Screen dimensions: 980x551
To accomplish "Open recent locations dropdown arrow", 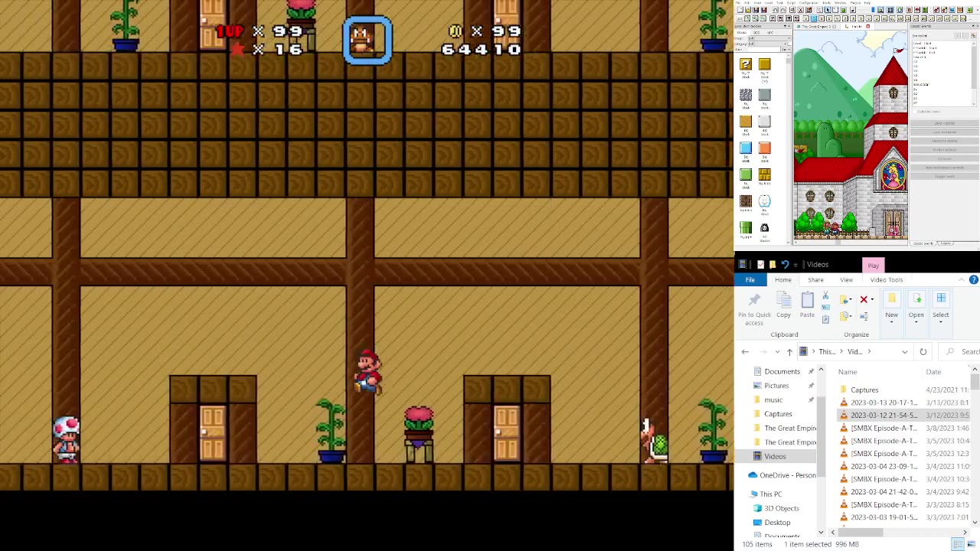I will click(x=777, y=352).
